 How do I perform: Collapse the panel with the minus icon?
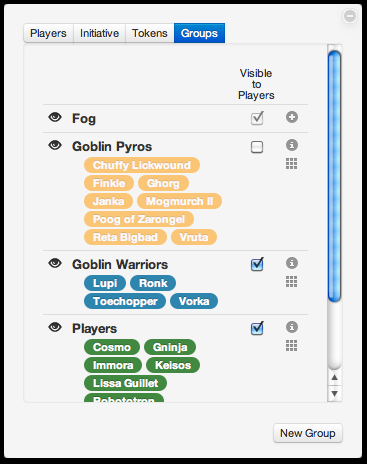tap(350, 16)
